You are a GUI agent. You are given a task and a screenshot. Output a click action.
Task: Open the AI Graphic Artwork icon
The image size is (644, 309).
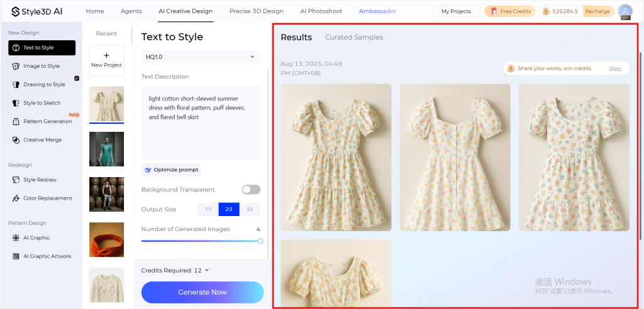pos(16,256)
